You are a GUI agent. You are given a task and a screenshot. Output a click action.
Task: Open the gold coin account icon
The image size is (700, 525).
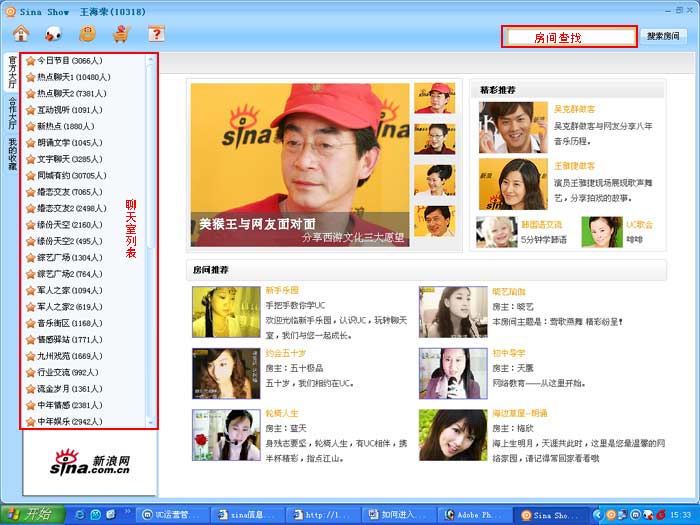(x=88, y=33)
